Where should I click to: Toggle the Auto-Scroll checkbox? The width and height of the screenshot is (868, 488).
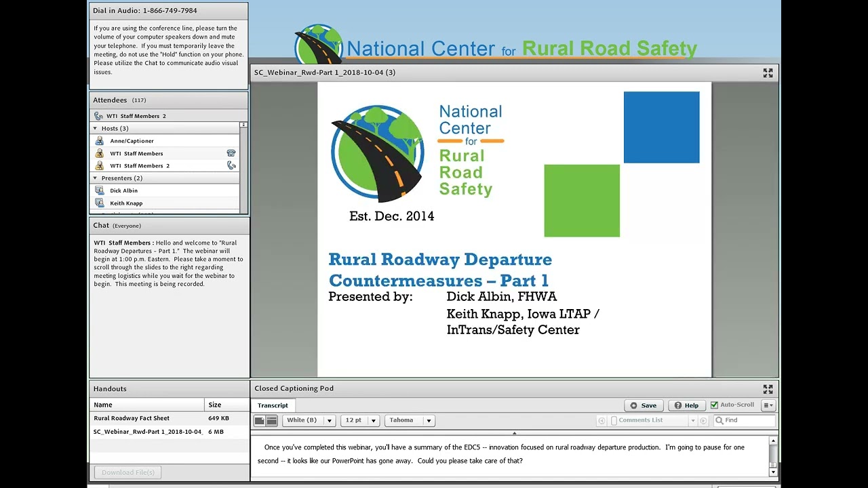714,405
